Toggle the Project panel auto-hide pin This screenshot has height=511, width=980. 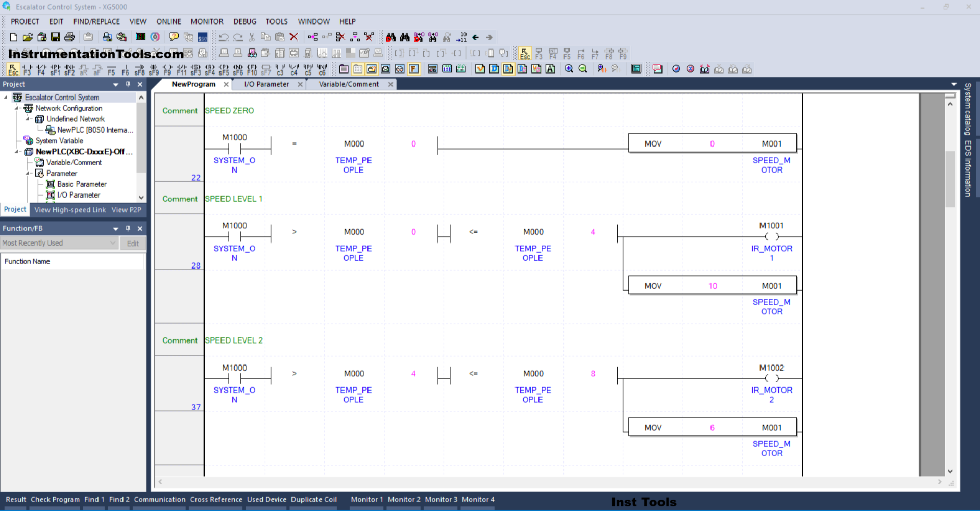pyautogui.click(x=128, y=84)
